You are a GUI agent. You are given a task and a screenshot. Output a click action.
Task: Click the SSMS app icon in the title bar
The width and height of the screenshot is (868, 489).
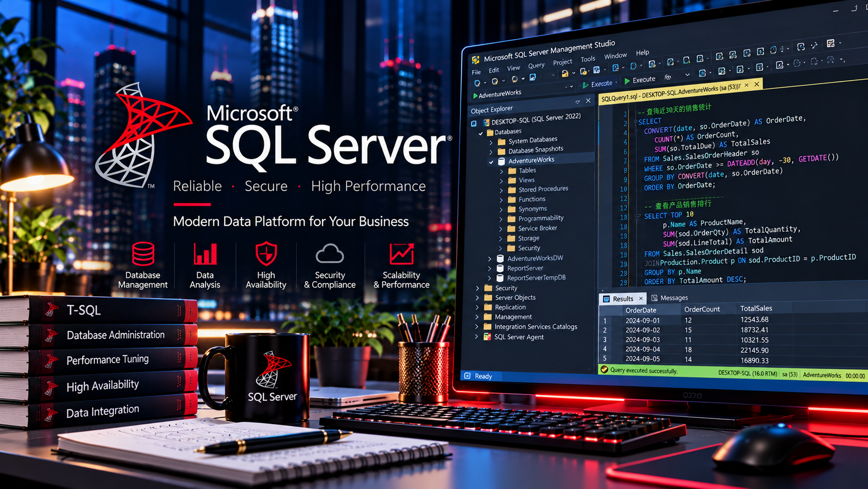coord(476,60)
